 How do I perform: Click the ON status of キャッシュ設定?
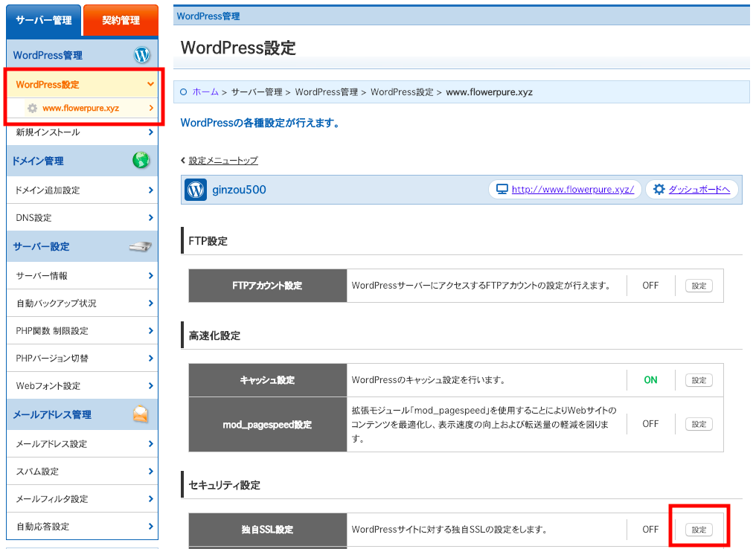tap(650, 380)
